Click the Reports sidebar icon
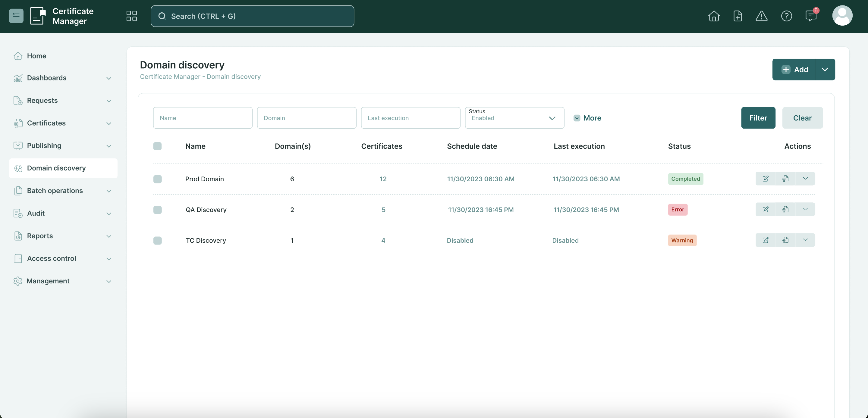This screenshot has width=868, height=418. pos(18,236)
